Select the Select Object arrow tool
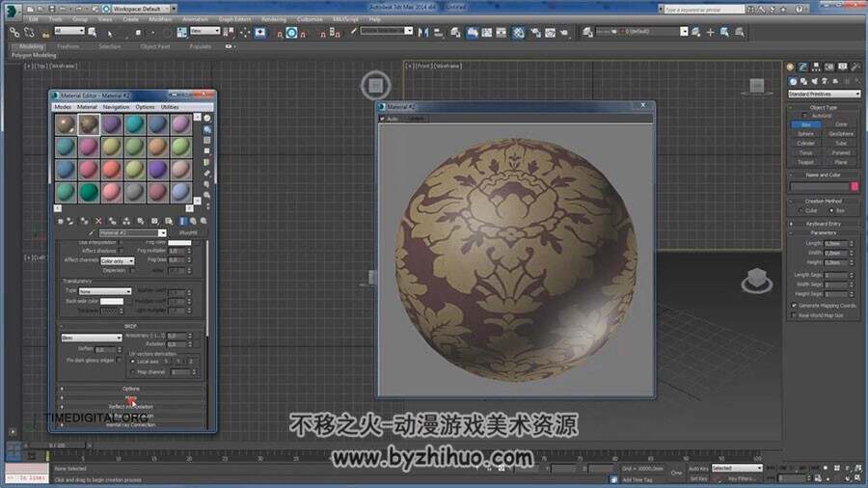868x488 pixels. coord(110,33)
